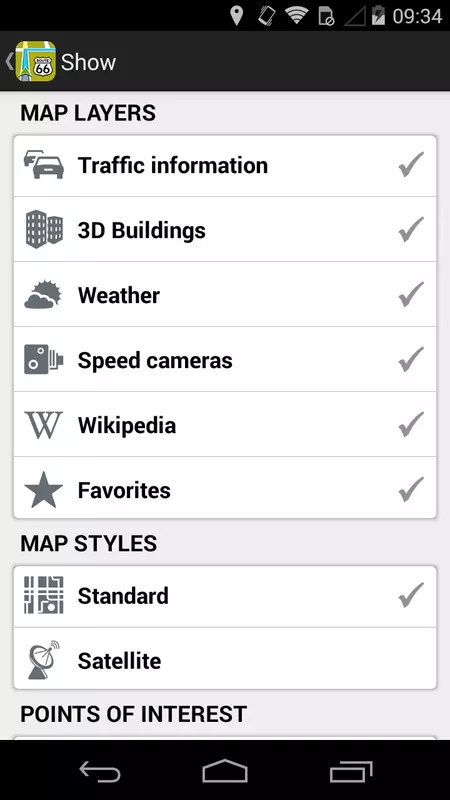Tap the Favorites star icon

tap(44, 489)
